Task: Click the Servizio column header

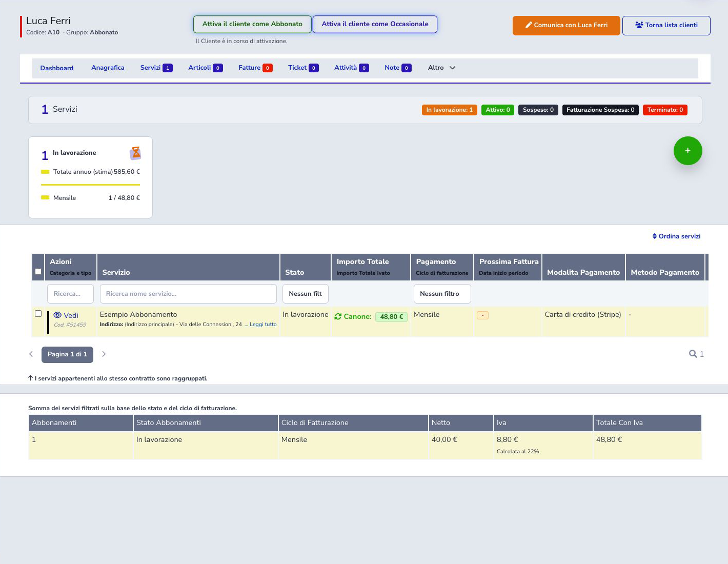Action: tap(188, 267)
